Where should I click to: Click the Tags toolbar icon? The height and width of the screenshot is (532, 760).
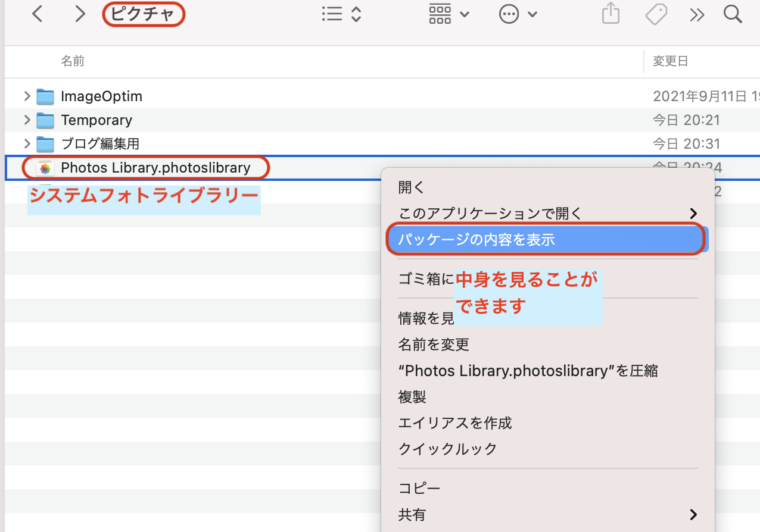pyautogui.click(x=656, y=14)
